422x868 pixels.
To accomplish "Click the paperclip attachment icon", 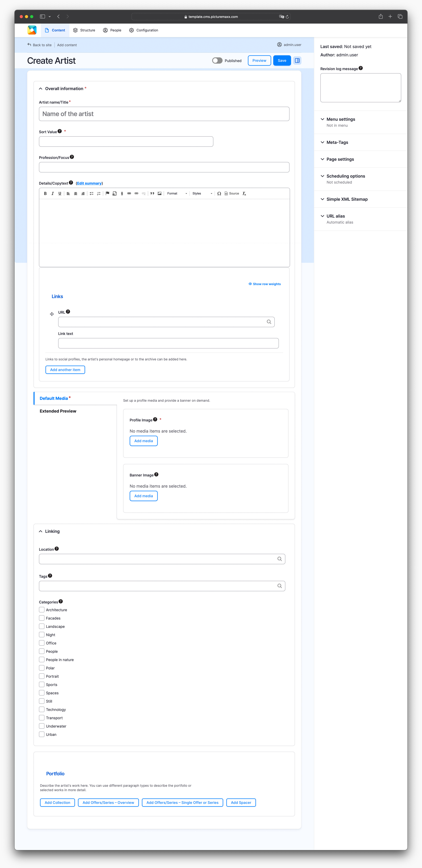I will [x=122, y=193].
